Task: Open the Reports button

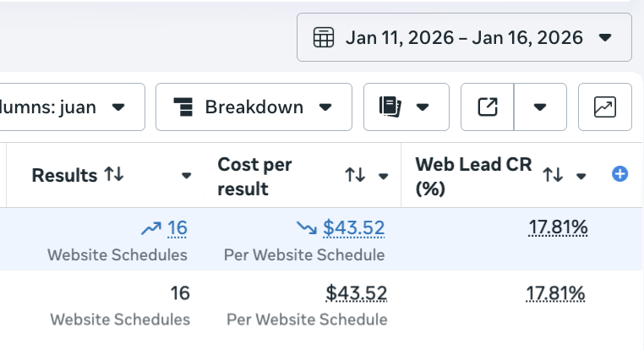Action: tap(403, 107)
